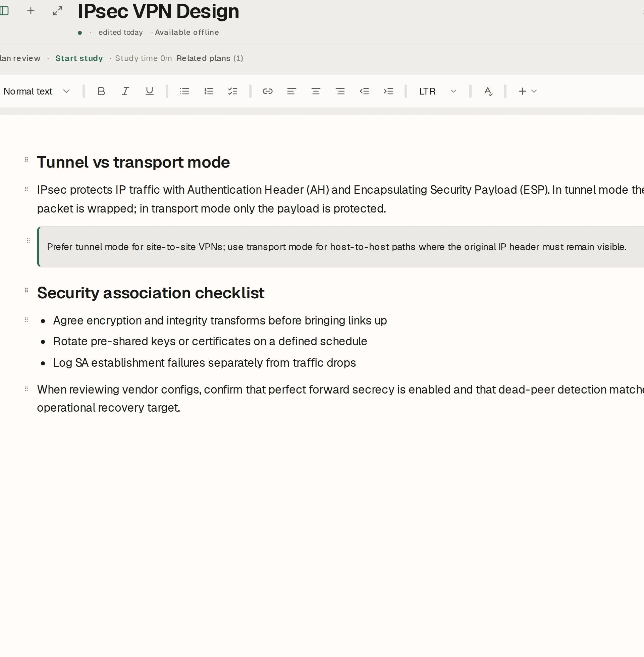Toggle underline formatting
The height and width of the screenshot is (657, 644).
tap(150, 91)
